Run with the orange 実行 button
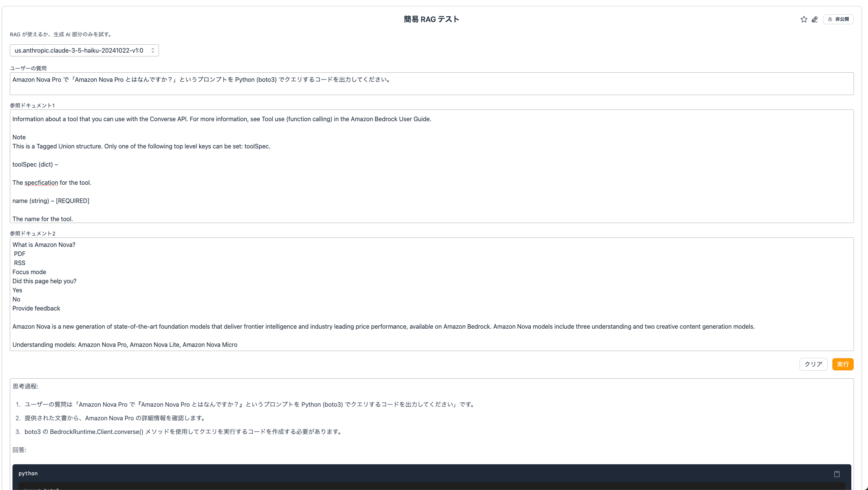Image resolution: width=868 pixels, height=490 pixels. pos(843,364)
